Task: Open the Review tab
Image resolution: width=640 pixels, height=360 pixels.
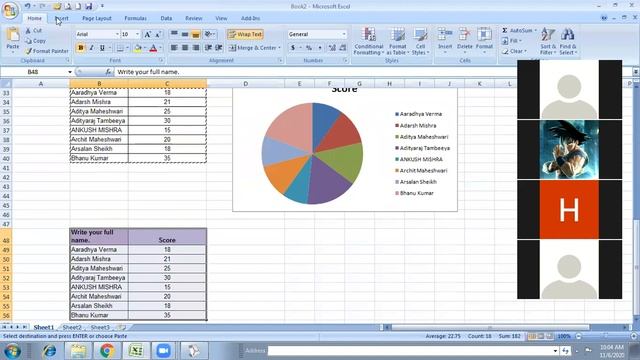Action: click(x=193, y=18)
